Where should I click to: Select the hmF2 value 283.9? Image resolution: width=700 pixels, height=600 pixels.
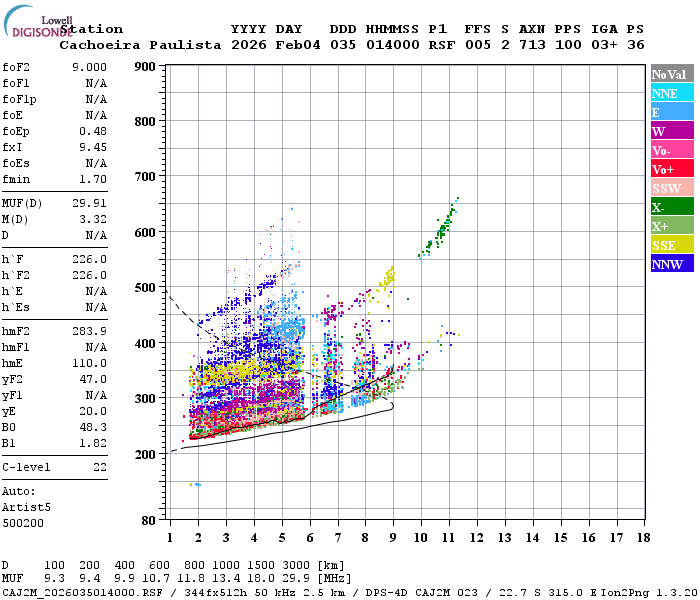pyautogui.click(x=89, y=331)
